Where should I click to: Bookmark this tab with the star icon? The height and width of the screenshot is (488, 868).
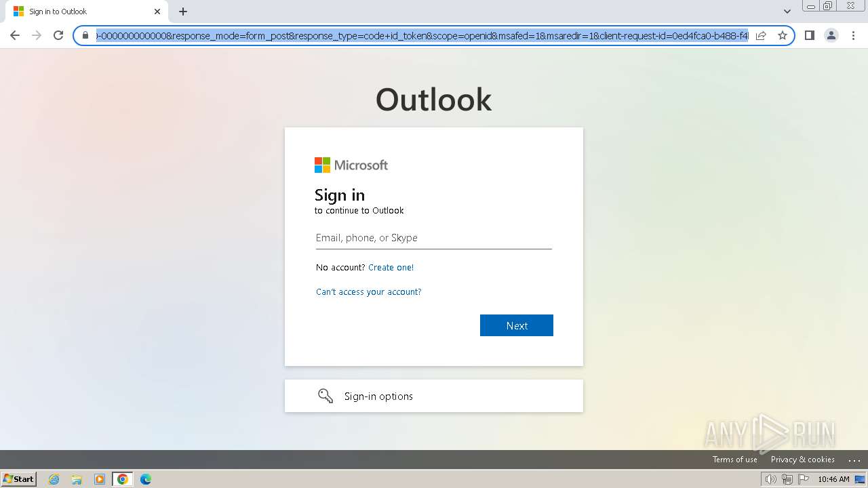(x=782, y=35)
